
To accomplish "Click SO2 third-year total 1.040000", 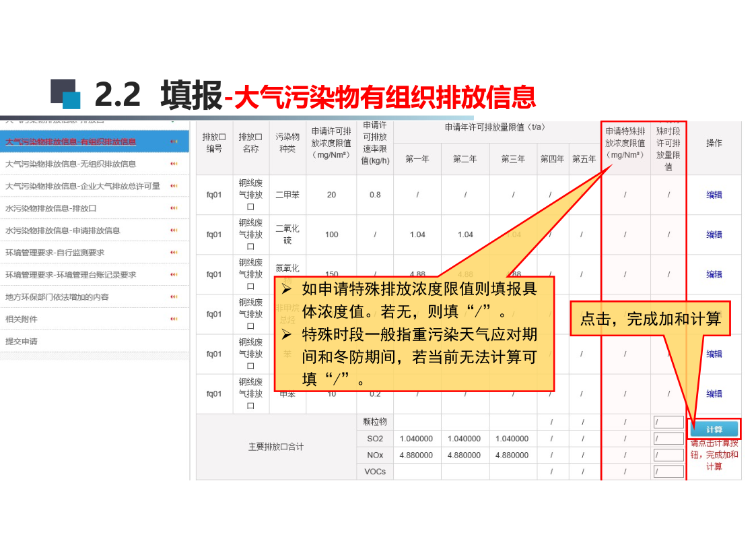I will (x=512, y=439).
